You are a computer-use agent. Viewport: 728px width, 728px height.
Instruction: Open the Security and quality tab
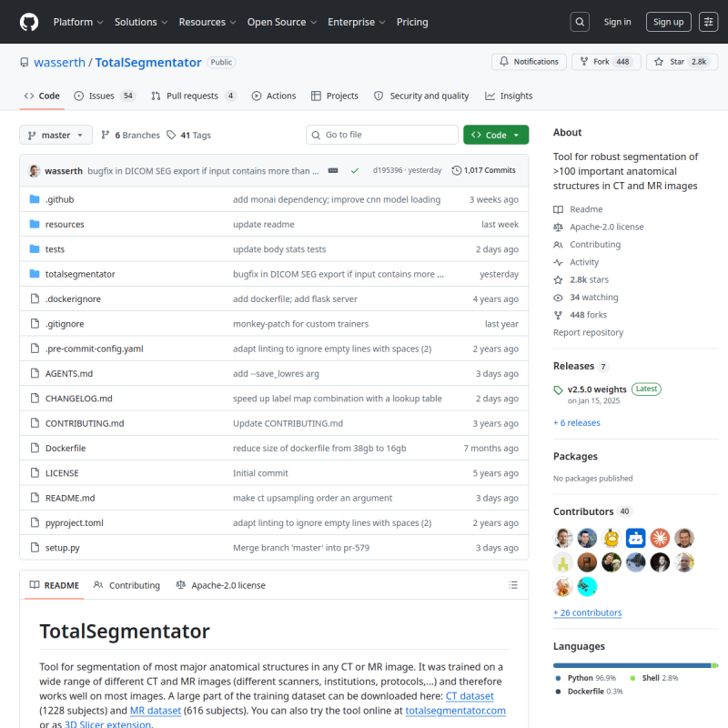pos(421,96)
